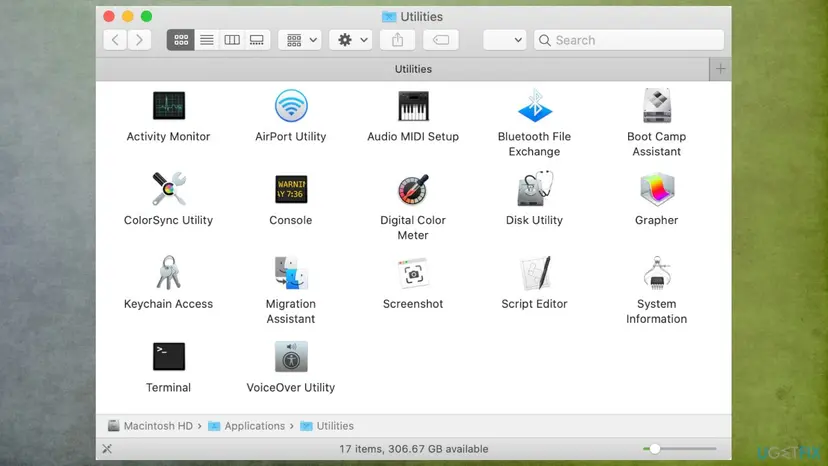Select the Digital Color Meter icon
The width and height of the screenshot is (828, 466).
(x=413, y=189)
